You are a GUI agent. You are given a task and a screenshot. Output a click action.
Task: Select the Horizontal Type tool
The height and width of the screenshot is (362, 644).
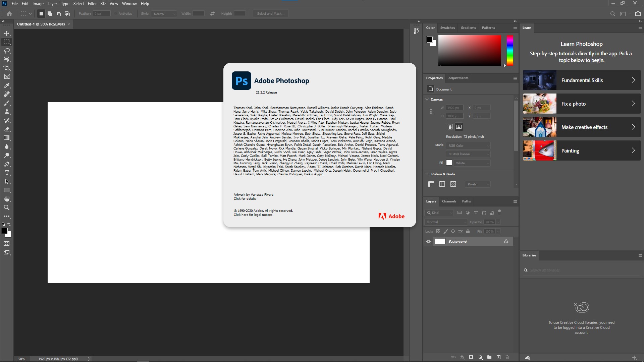click(x=7, y=173)
